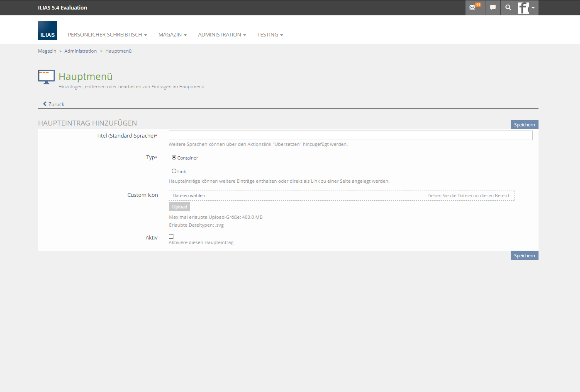Open the Administration dropdown menu
The image size is (580, 392).
pyautogui.click(x=222, y=35)
